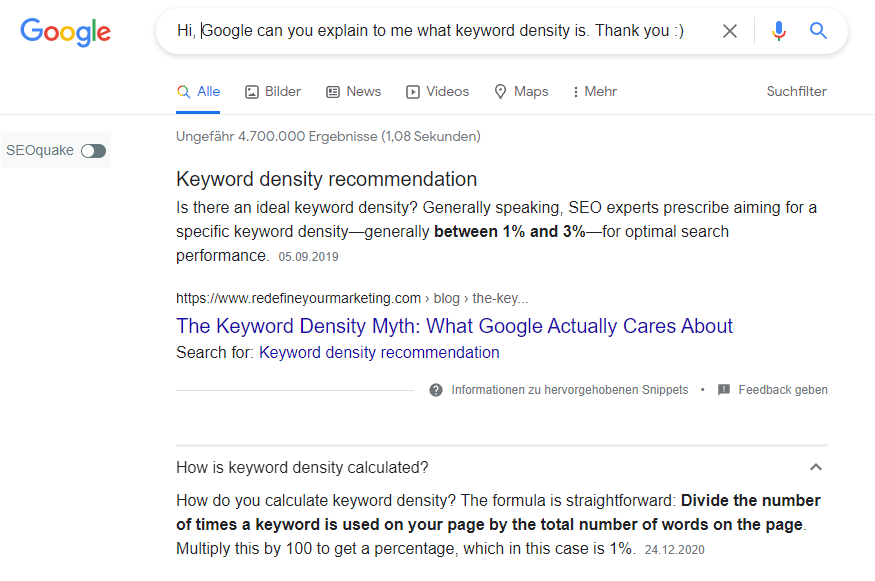Open the Bilder image search tab

point(273,92)
